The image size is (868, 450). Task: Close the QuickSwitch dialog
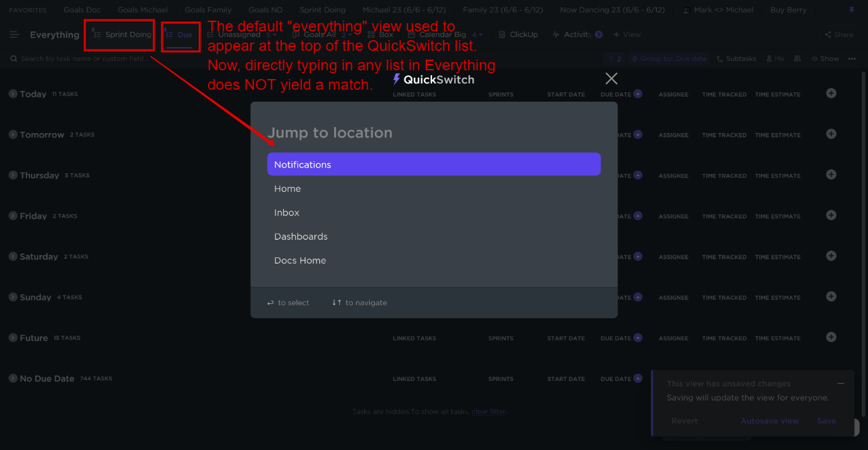point(611,78)
